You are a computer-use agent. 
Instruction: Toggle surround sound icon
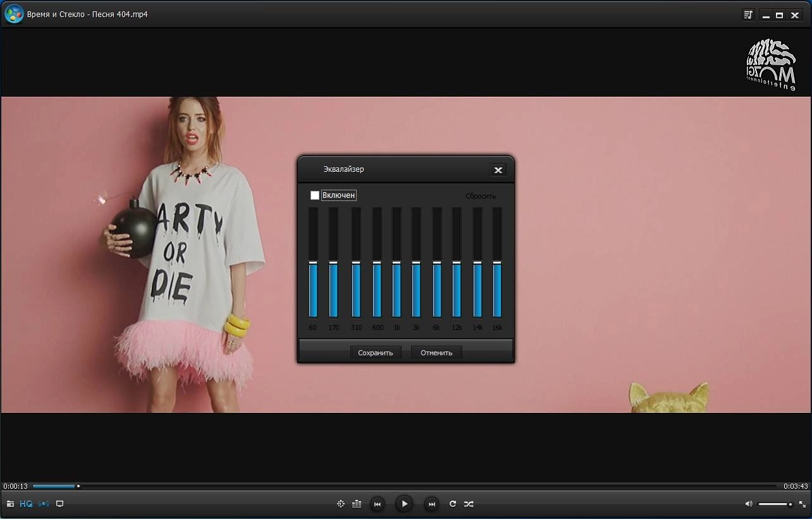44,504
